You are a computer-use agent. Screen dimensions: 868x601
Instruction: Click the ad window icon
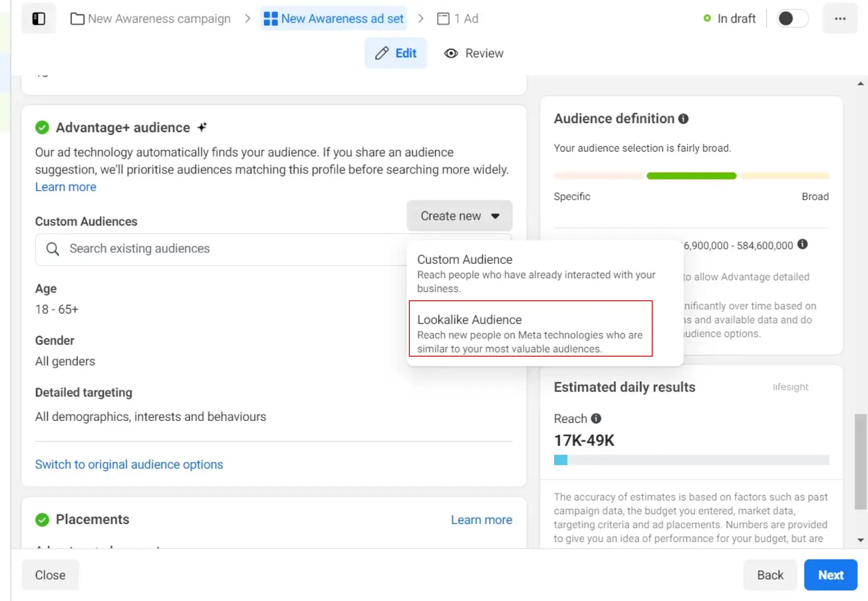(443, 19)
